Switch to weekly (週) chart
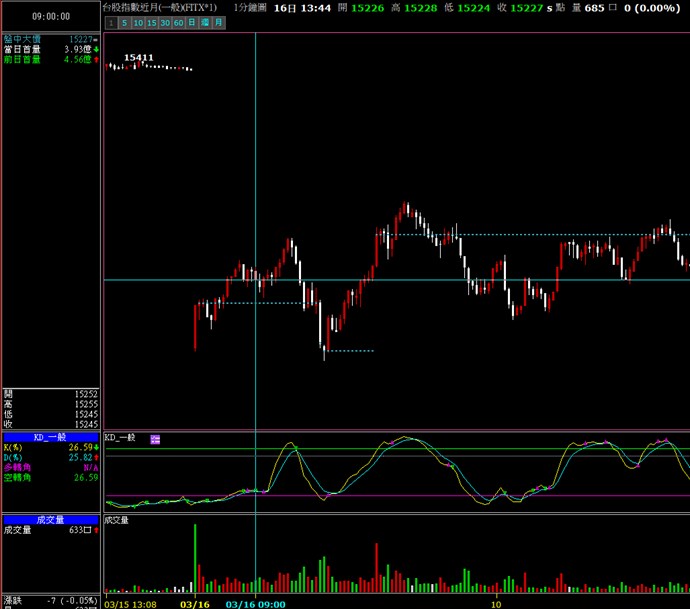The width and height of the screenshot is (690, 609). click(x=204, y=21)
